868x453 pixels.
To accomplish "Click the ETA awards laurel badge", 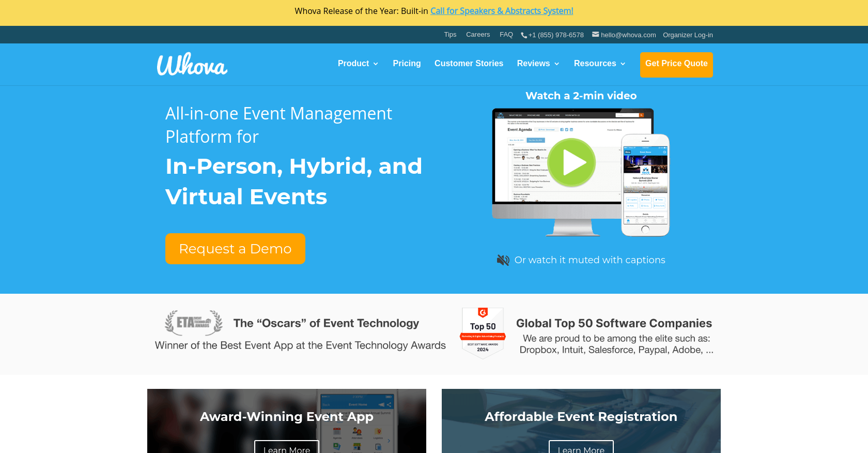I will coord(194,323).
